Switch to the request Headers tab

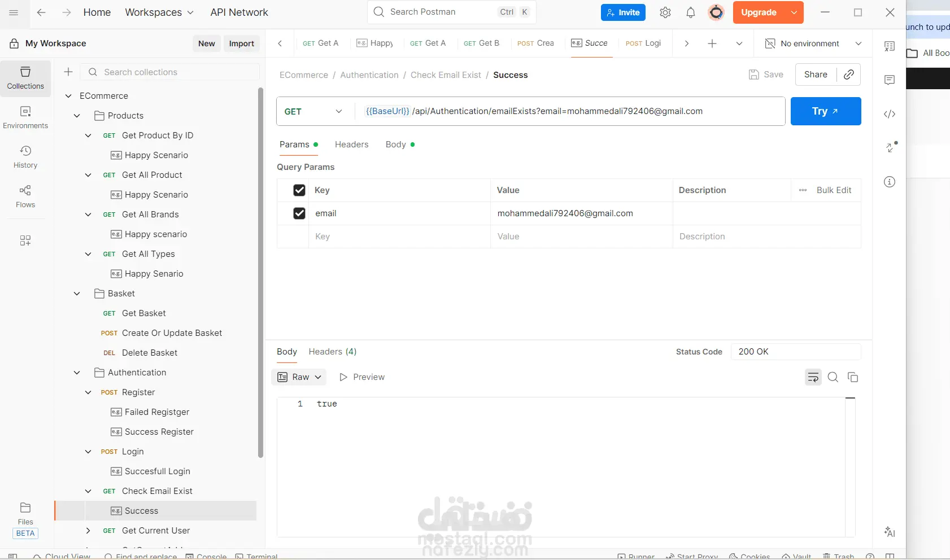(351, 145)
